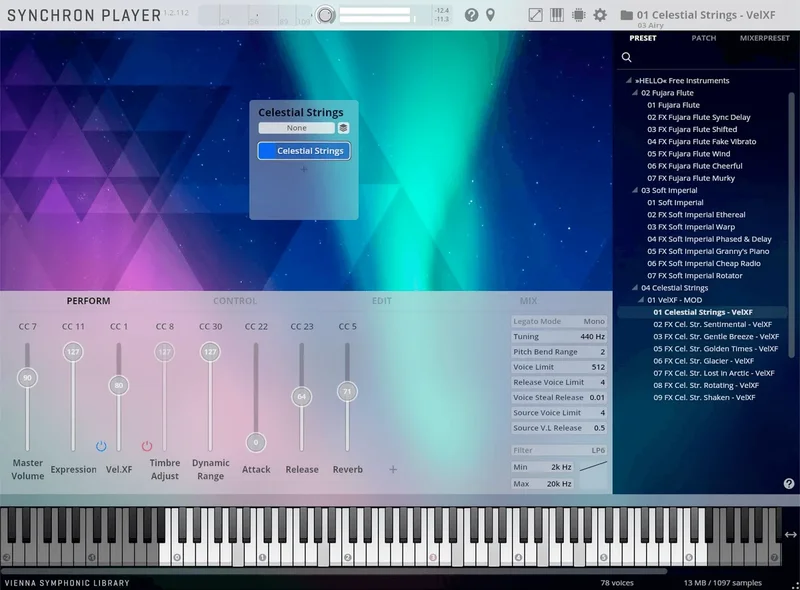
Task: Open the PATCH browser tab
Action: click(x=704, y=38)
